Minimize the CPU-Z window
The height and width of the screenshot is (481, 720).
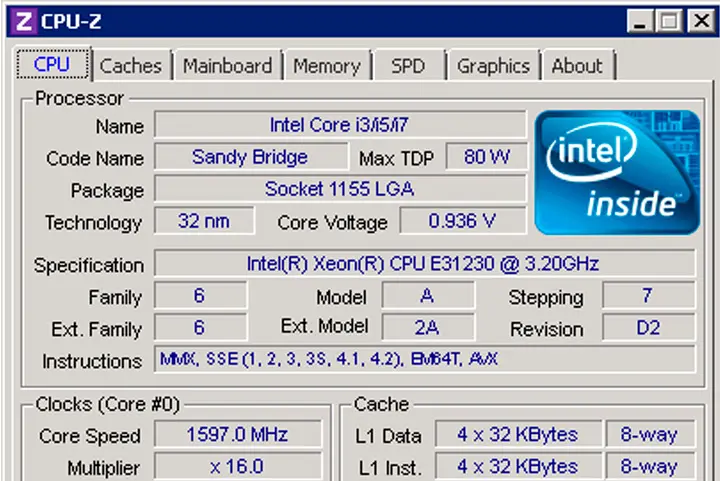(640, 21)
